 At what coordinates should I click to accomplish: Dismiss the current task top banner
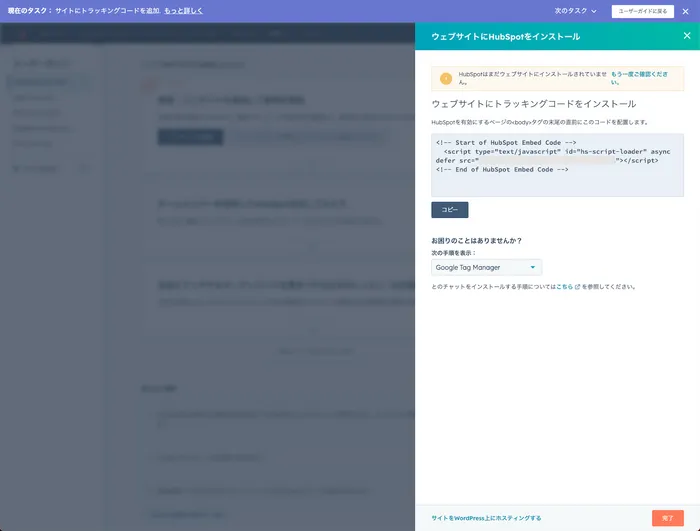pyautogui.click(x=685, y=11)
